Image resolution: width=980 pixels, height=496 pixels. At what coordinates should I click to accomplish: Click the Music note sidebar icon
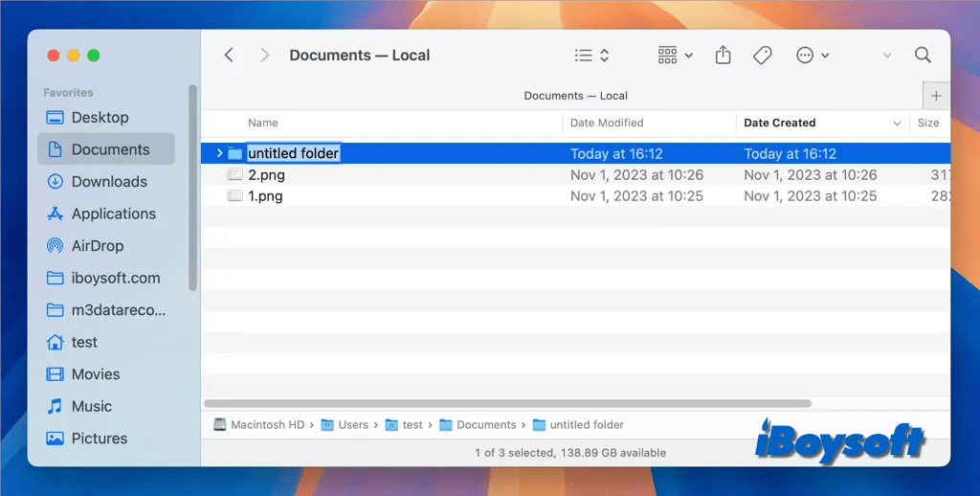pos(55,407)
